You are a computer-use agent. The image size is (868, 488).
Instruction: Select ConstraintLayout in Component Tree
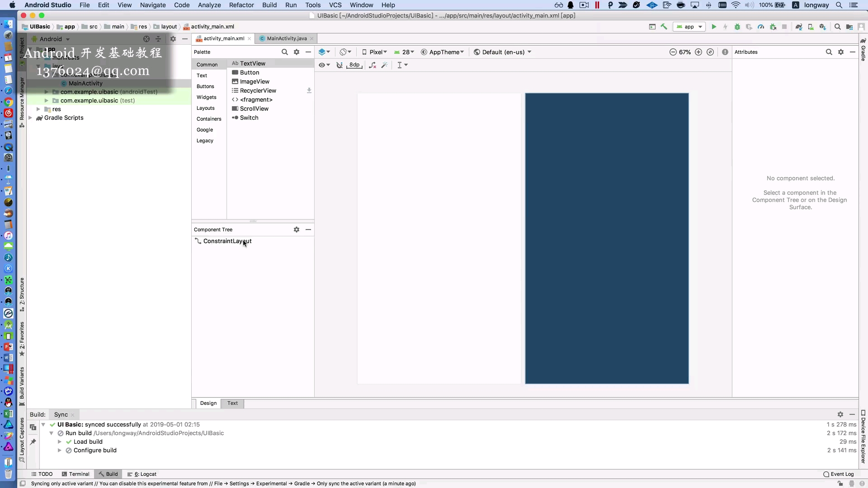227,241
